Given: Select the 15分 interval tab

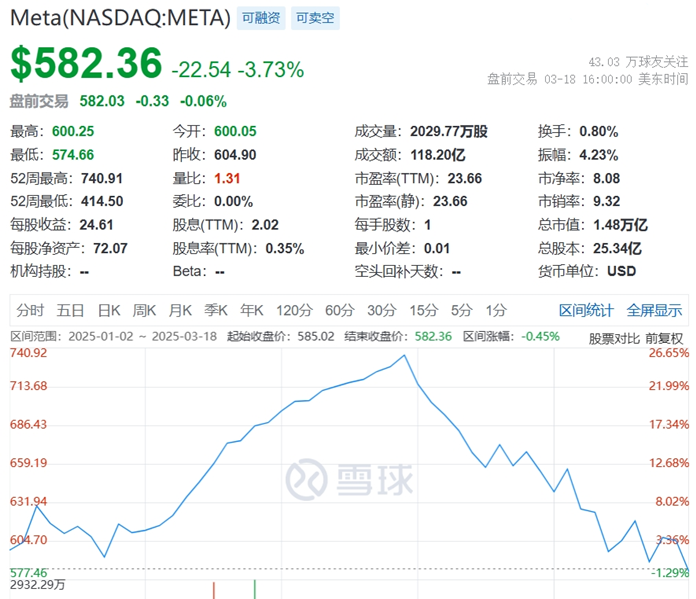Looking at the screenshot, I should tap(423, 310).
